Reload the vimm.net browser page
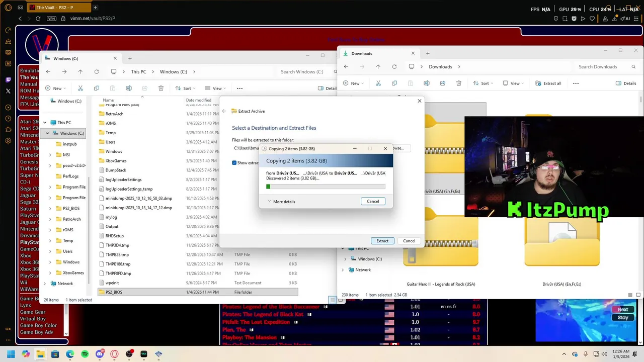This screenshot has width=644, height=362. [38, 19]
